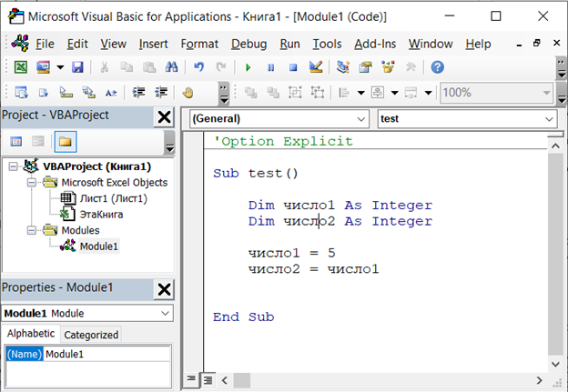Open the (General) object dropdown
This screenshot has width=568, height=392.
pos(279,119)
